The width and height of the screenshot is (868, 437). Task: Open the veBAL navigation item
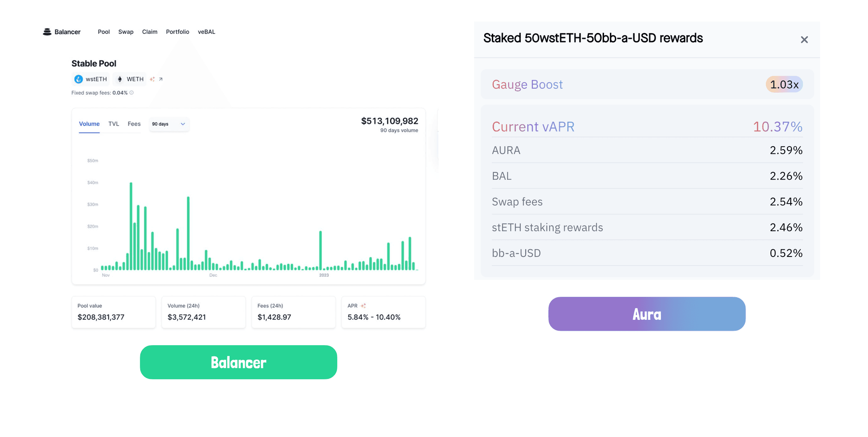pyautogui.click(x=206, y=32)
